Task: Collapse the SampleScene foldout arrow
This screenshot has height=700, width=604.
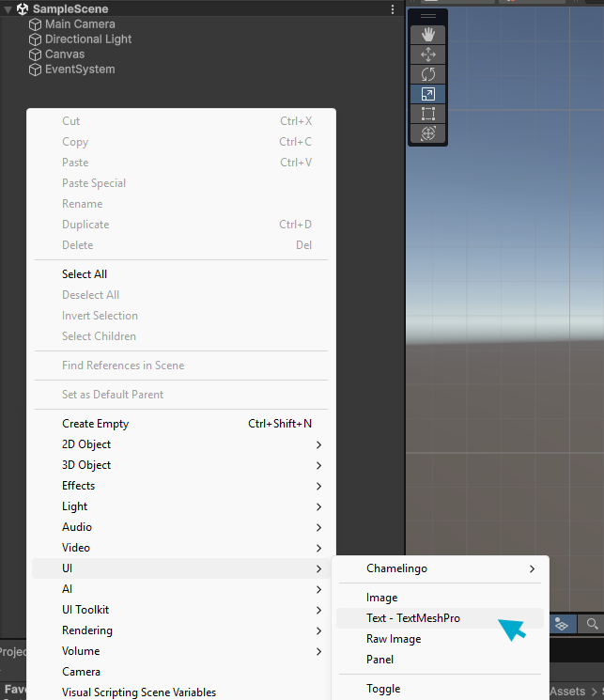Action: pos(8,9)
